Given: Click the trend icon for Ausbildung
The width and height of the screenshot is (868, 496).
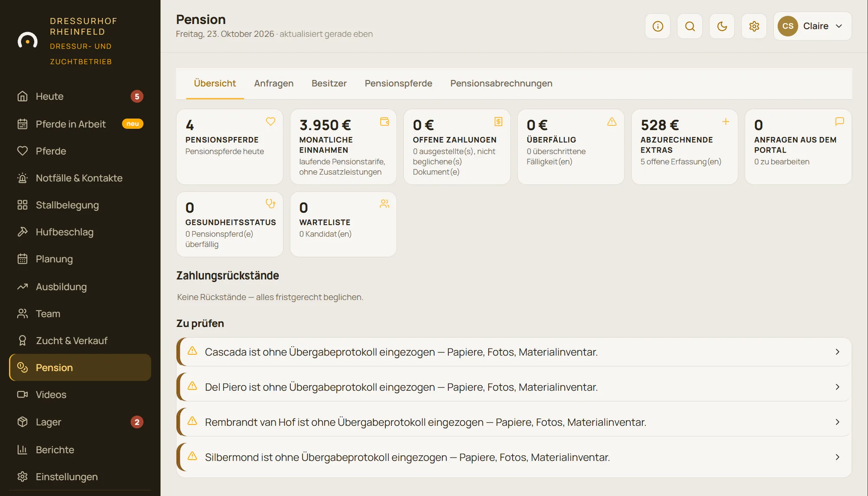Looking at the screenshot, I should coord(23,287).
